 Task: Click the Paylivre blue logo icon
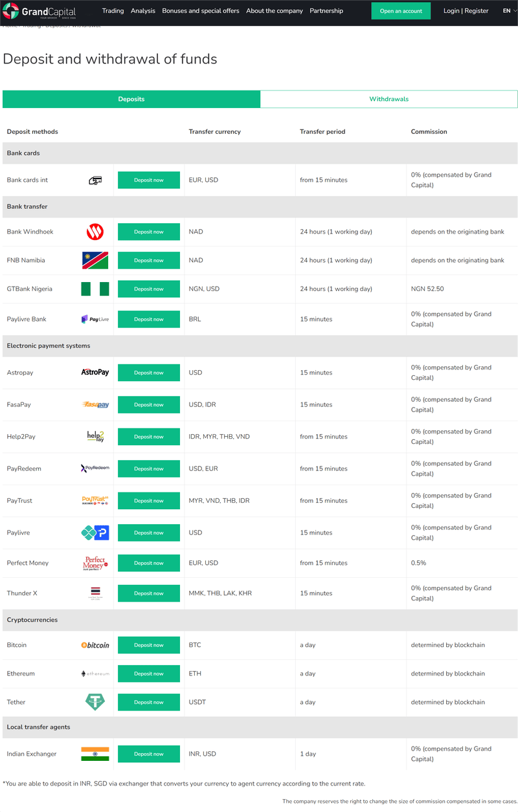pos(95,532)
